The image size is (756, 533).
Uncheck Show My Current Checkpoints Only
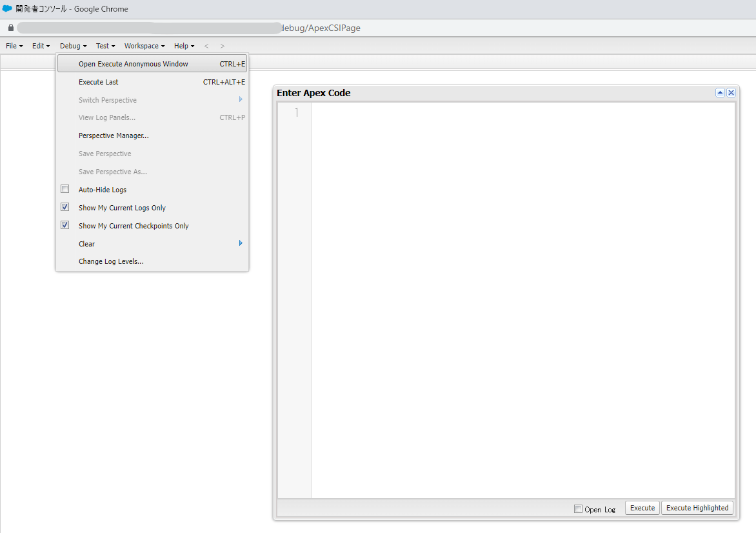pos(65,225)
